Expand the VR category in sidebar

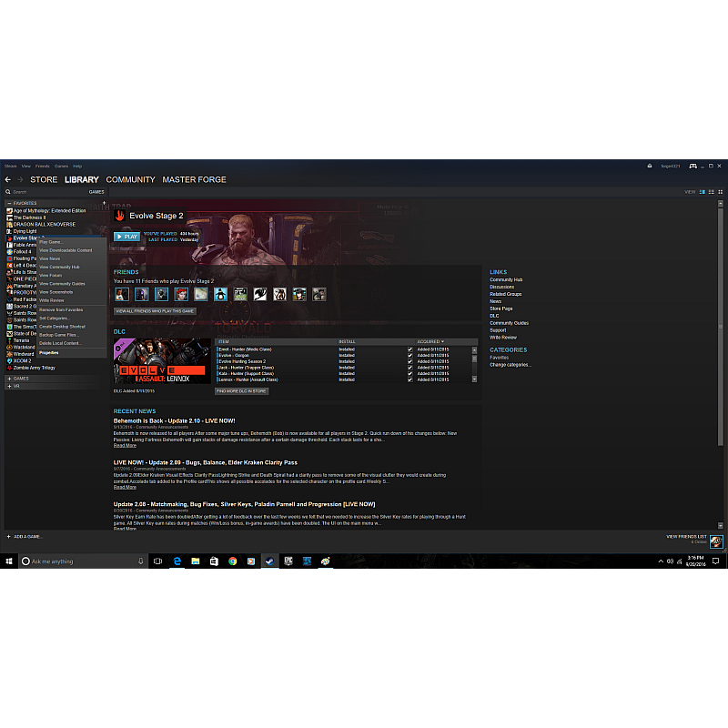(x=9, y=386)
